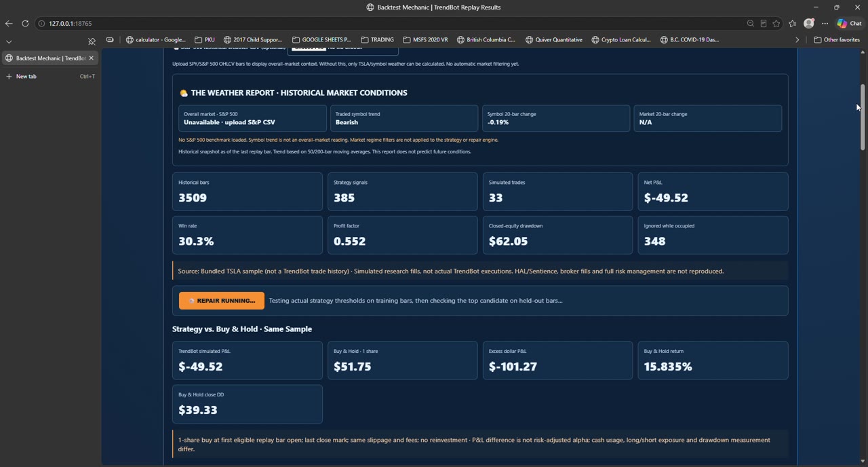Select the Ignored while occupied 348 value
Image resolution: width=868 pixels, height=467 pixels.
654,241
